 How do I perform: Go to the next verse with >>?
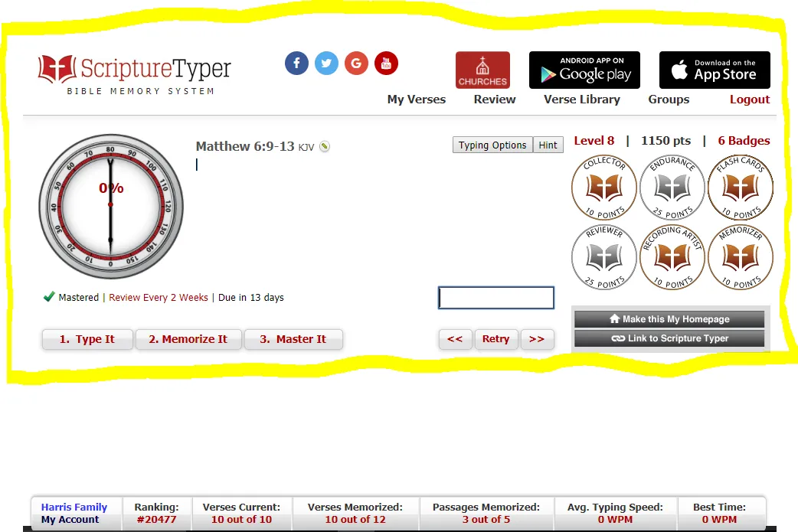tap(537, 339)
